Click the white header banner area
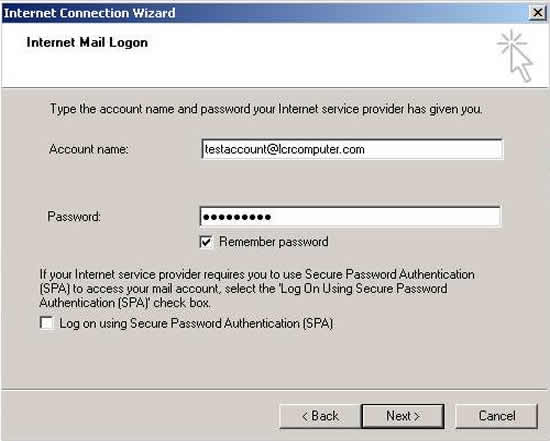Viewport: 550px width, 441px height. coord(275,55)
